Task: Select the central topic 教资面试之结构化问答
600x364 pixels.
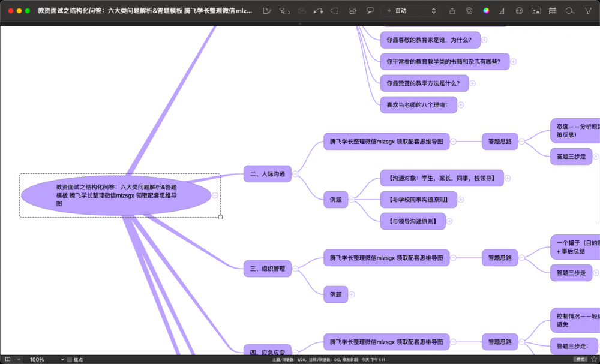Action: point(116,195)
